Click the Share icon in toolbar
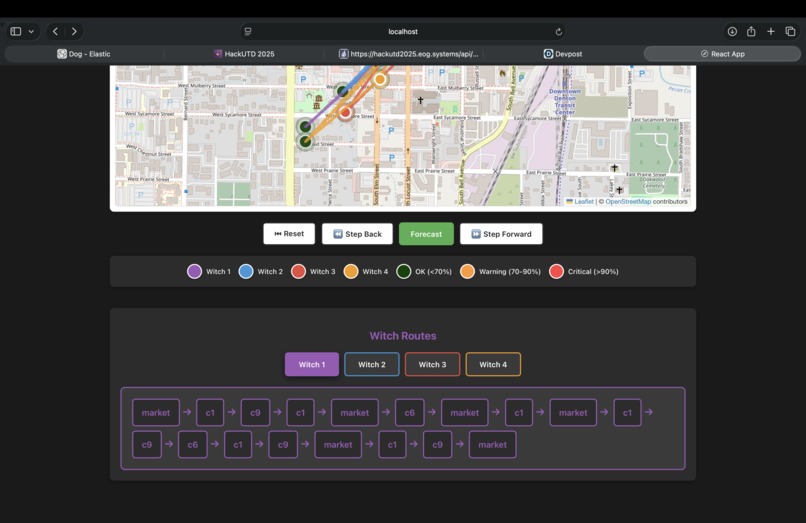The height and width of the screenshot is (523, 806). coord(751,31)
